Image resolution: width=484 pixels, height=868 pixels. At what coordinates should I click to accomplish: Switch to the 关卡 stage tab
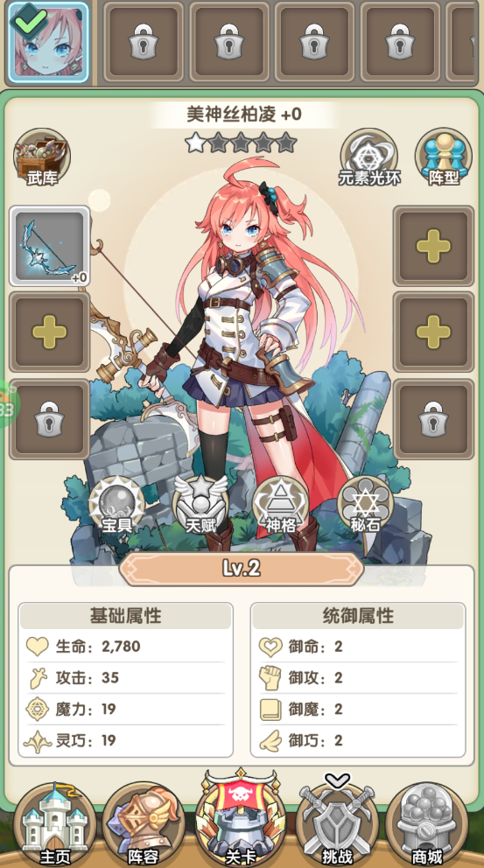[241, 818]
